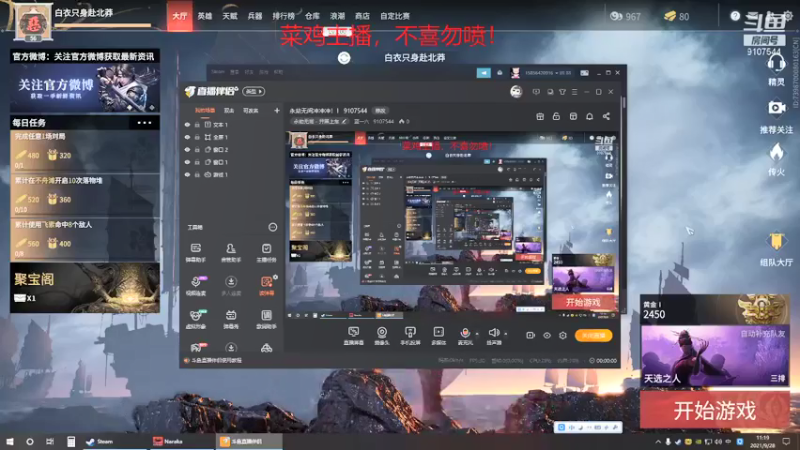
Task: Toggle lock on the 窗口 2 source
Action: [197, 149]
